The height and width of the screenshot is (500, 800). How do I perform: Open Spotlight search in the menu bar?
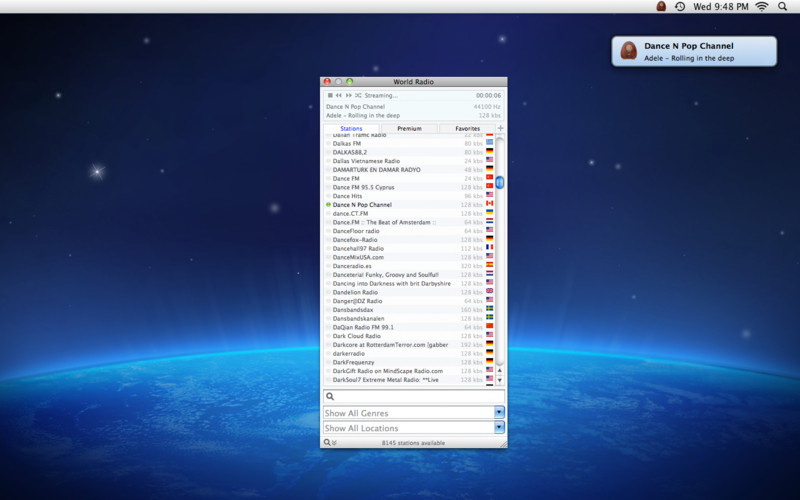[782, 7]
